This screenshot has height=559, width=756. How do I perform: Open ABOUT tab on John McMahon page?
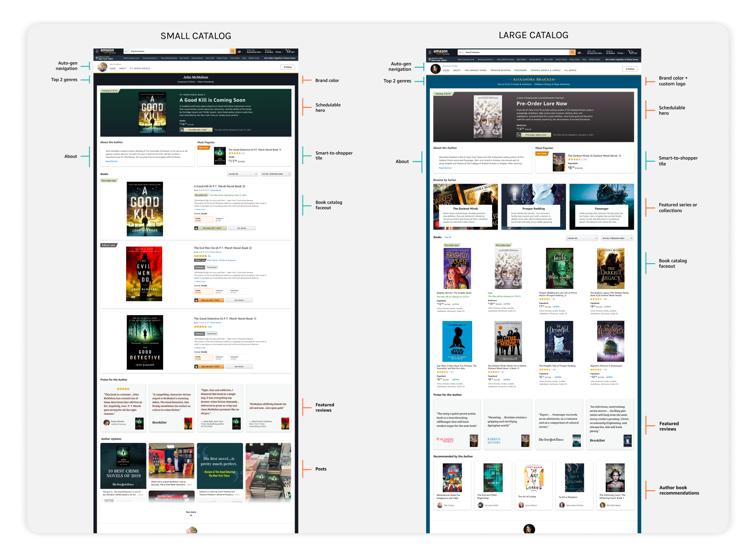(123, 68)
